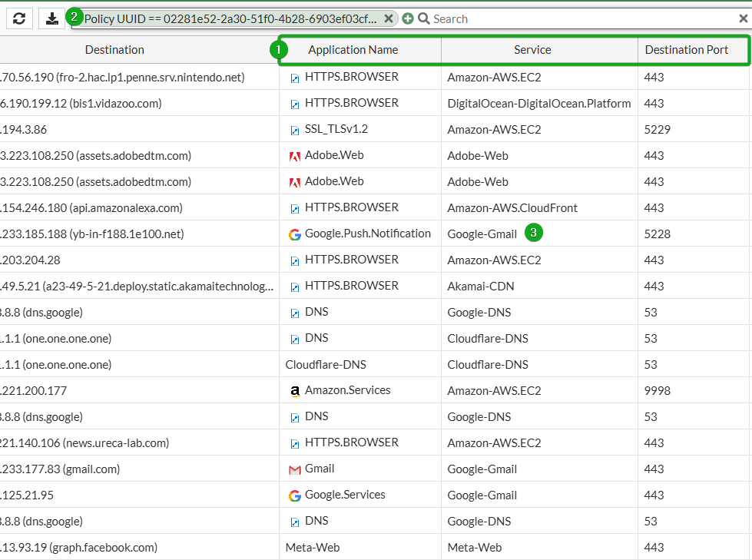Sort by Destination Port column header
Image resolution: width=752 pixels, height=560 pixels.
pos(686,50)
